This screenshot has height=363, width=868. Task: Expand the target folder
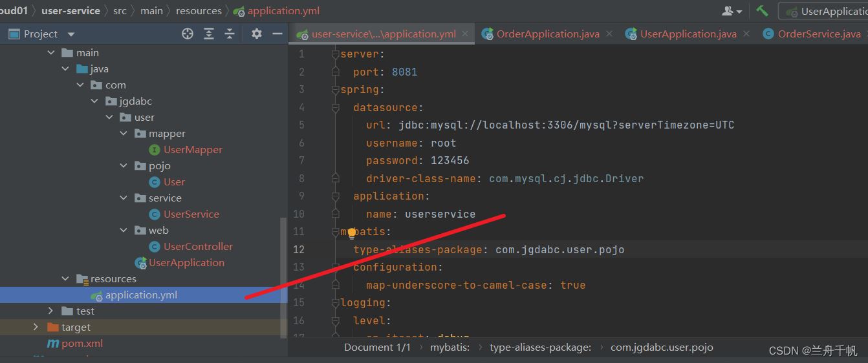(x=36, y=327)
